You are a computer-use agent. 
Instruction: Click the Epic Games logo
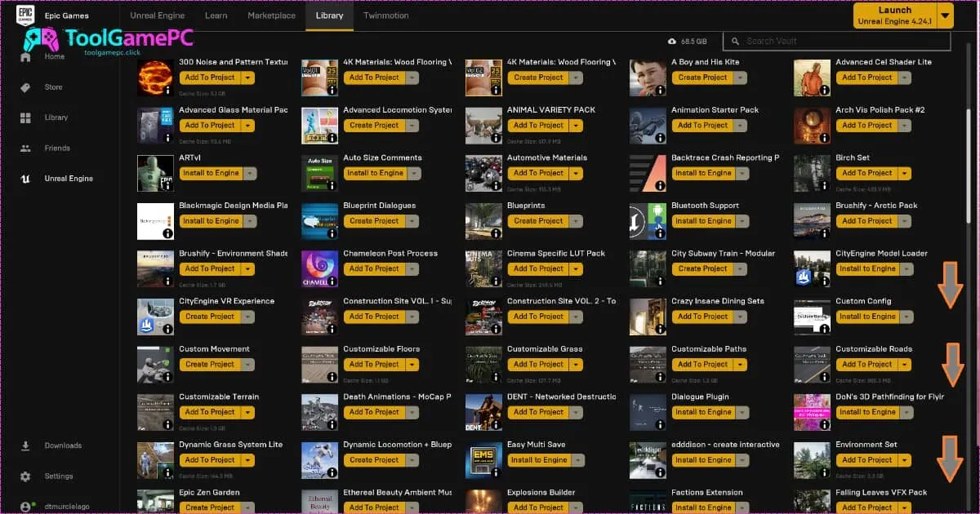pyautogui.click(x=24, y=15)
